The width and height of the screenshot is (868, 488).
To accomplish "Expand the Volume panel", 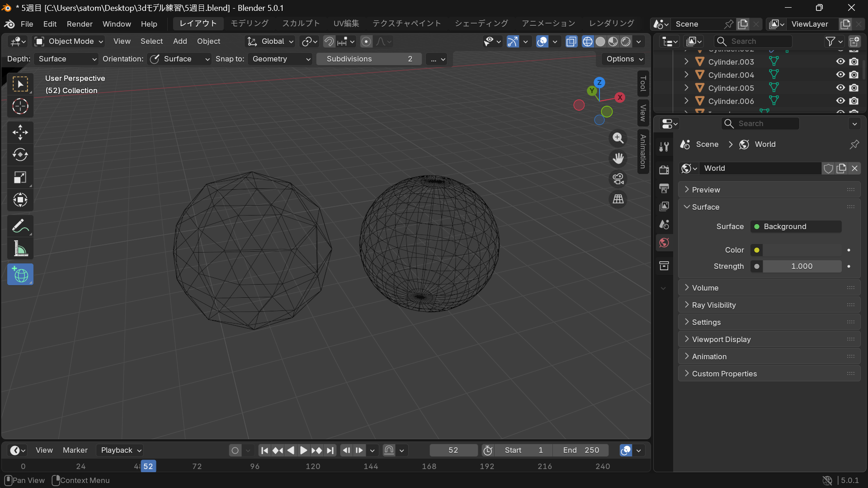I will 705,288.
